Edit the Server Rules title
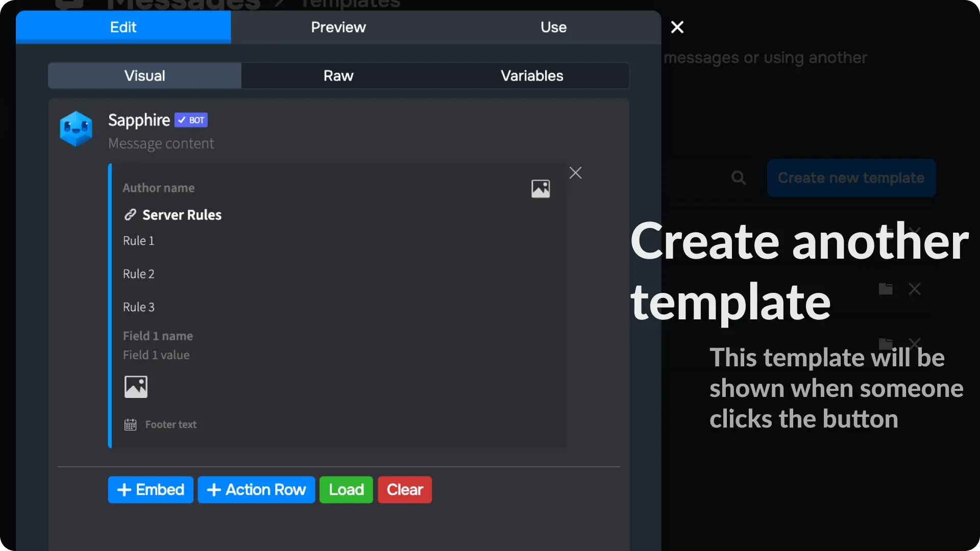 coord(182,215)
